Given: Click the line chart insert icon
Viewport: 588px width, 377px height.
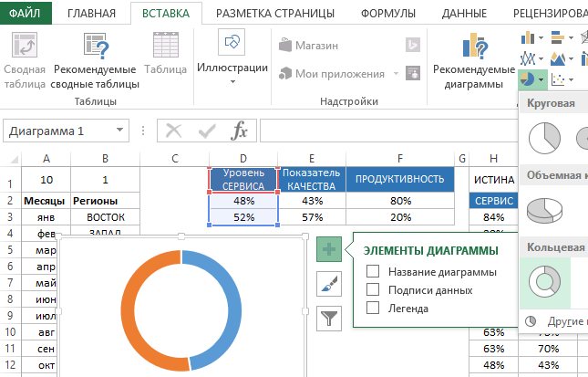Looking at the screenshot, I should tap(528, 58).
